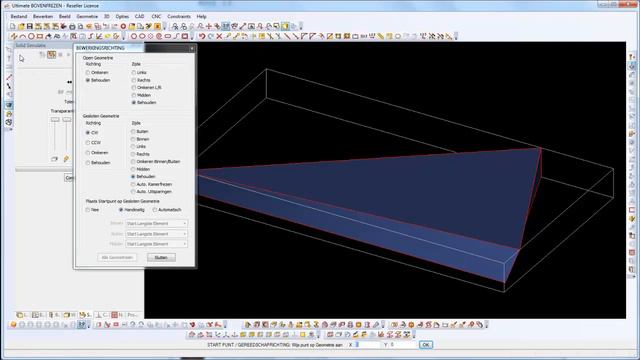
Task: Open the first Start Langste Element dropdown
Action: [156, 224]
